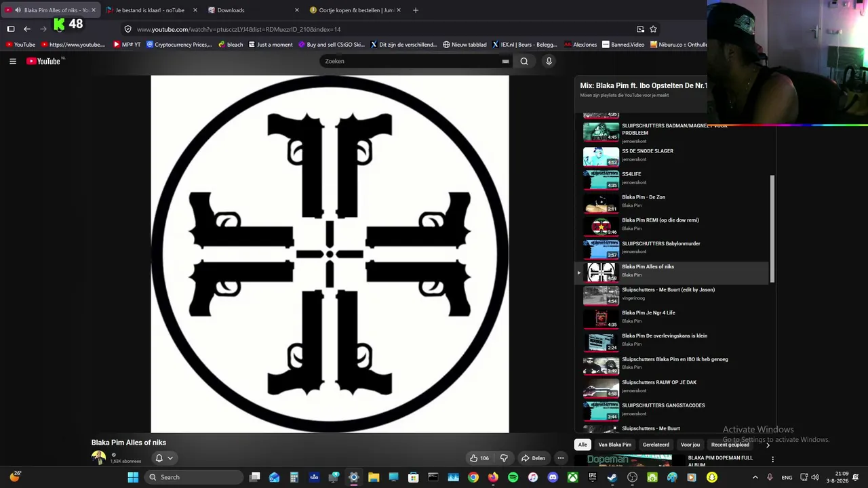Open the ENG language indicator in the tray

coord(787,477)
